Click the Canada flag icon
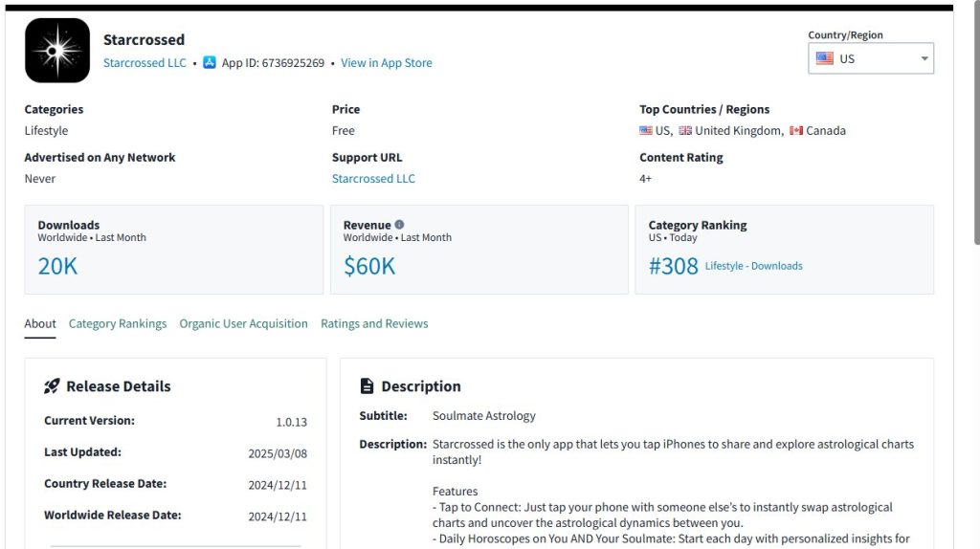 (x=796, y=131)
